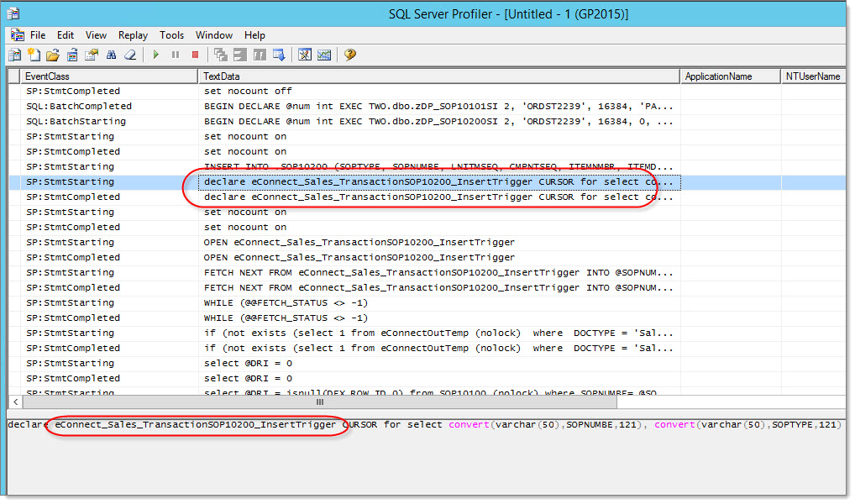
Task: Click the New Template toolbar icon
Action: coord(34,55)
